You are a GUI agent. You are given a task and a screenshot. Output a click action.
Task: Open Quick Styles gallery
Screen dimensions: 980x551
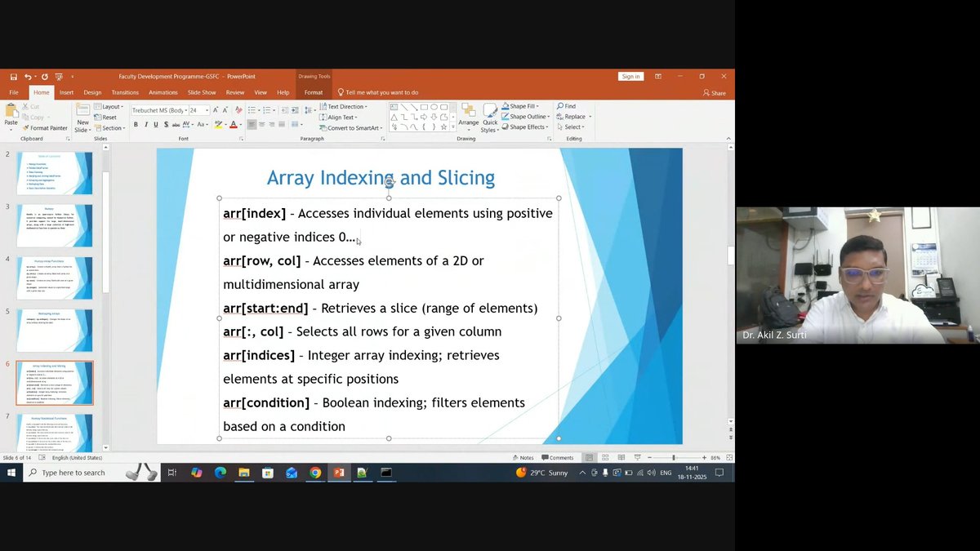point(489,119)
